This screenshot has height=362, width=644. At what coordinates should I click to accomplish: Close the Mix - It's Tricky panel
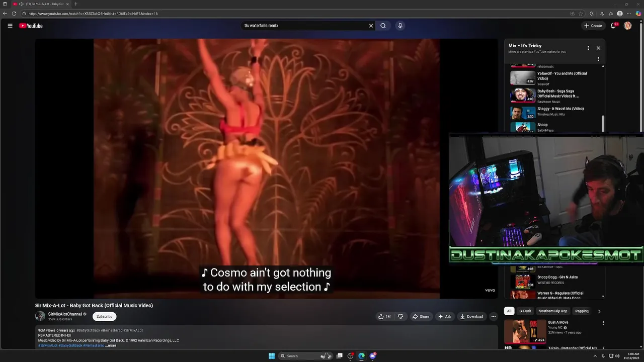598,48
